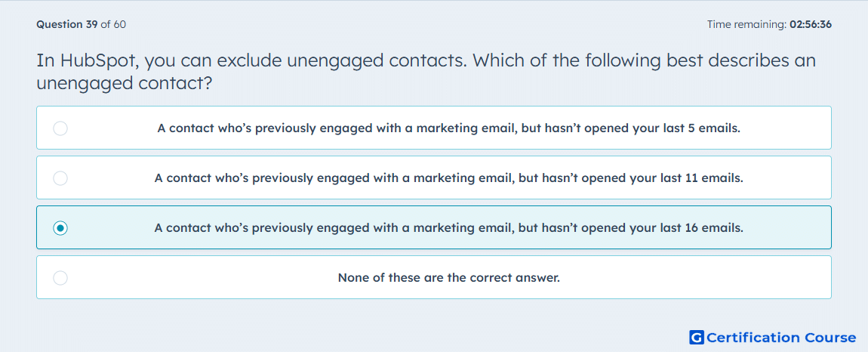Click "unengaged contact?" on question's second line

click(x=125, y=84)
